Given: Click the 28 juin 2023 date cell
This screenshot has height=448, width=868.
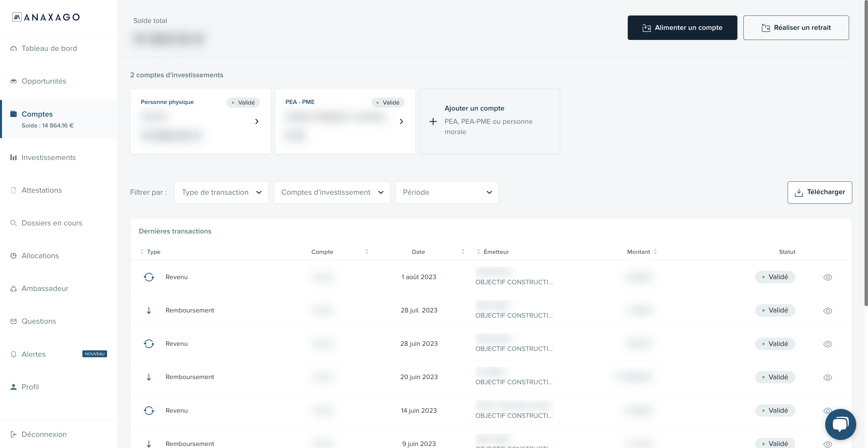Looking at the screenshot, I should point(419,343).
